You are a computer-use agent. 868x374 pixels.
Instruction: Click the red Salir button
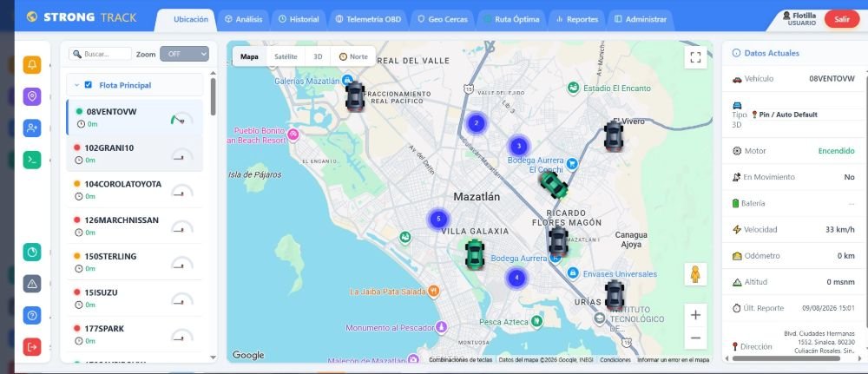(842, 19)
